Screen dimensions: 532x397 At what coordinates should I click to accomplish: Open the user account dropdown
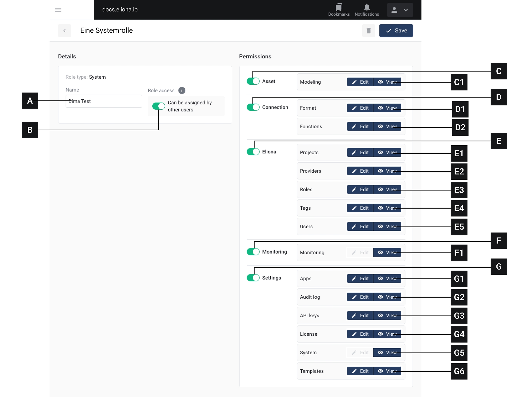pos(400,10)
